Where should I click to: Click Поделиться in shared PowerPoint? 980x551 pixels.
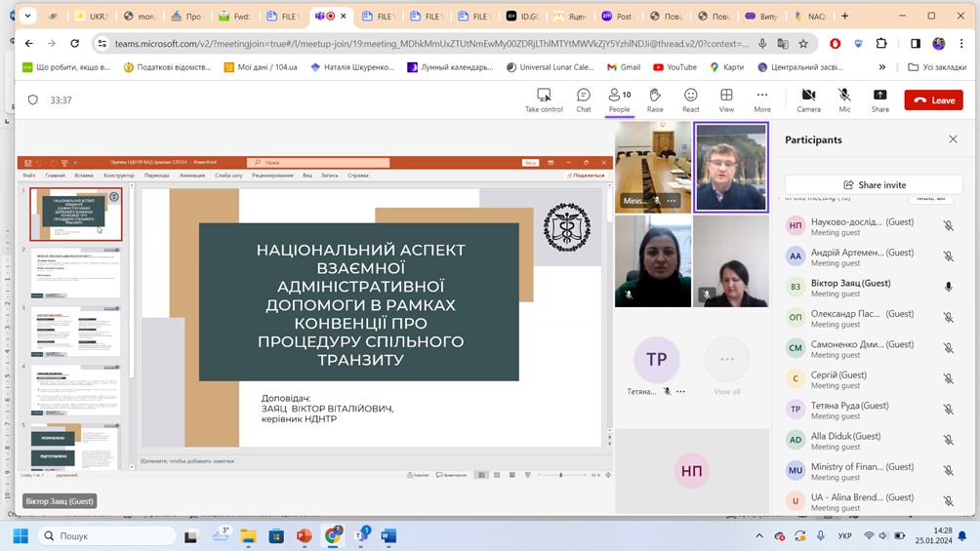pyautogui.click(x=586, y=176)
